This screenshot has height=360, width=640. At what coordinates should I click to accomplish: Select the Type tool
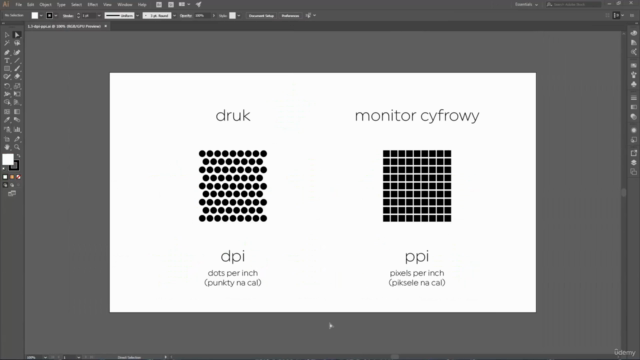[x=7, y=60]
